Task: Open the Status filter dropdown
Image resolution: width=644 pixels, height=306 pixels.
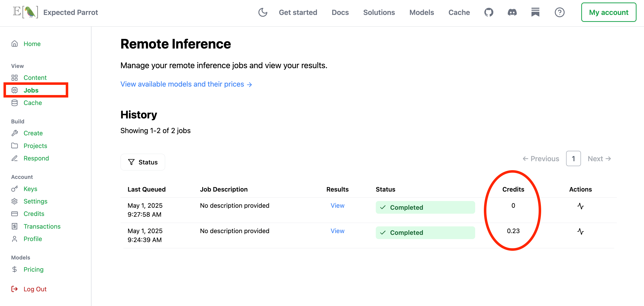Action: [143, 162]
